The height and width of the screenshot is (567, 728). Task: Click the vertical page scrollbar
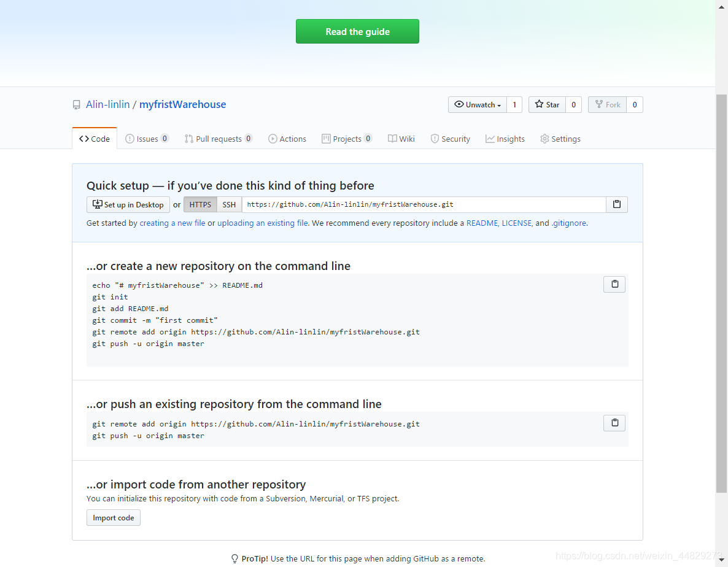pyautogui.click(x=721, y=293)
